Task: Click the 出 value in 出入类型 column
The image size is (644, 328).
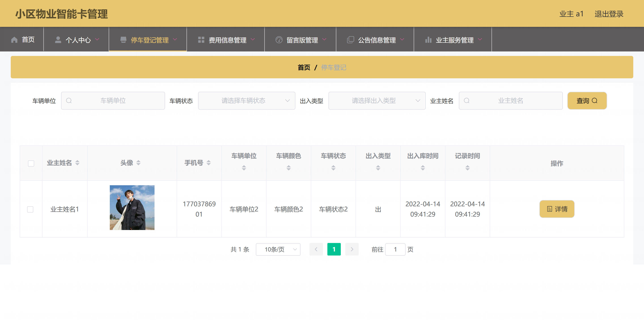Action: pos(378,209)
